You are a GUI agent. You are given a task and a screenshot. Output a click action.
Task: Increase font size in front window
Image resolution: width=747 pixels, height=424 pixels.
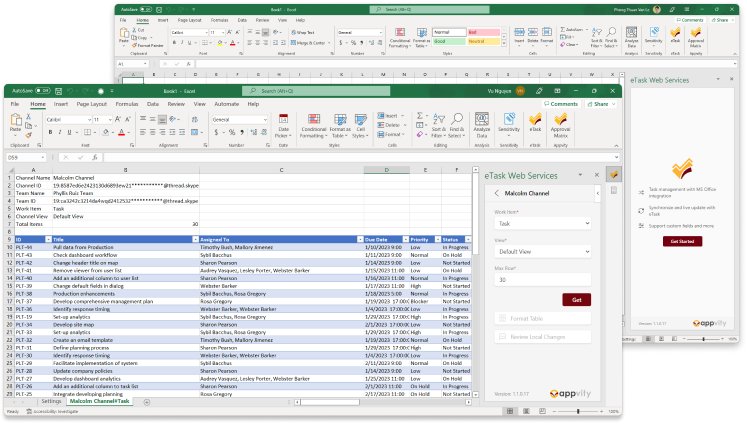point(118,119)
